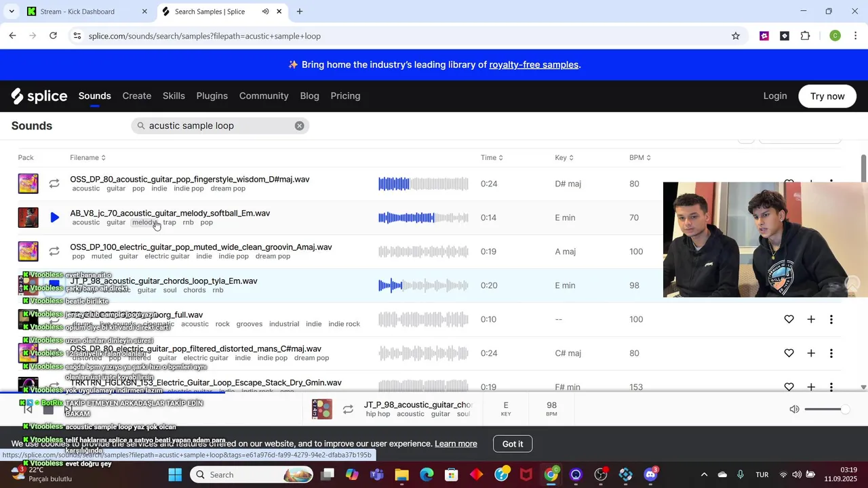This screenshot has width=868, height=488.
Task: Mute the player via speaker icon
Action: 794,409
